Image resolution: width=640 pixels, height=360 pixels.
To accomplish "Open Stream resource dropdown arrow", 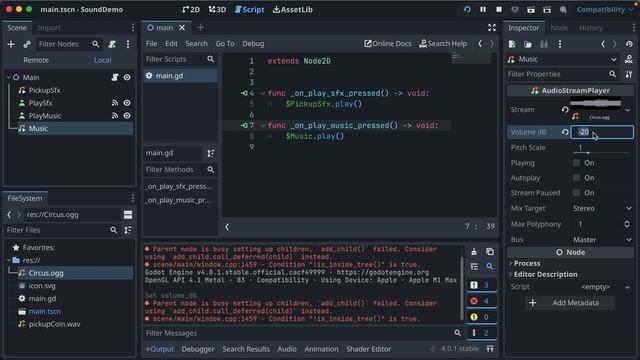I will (627, 110).
